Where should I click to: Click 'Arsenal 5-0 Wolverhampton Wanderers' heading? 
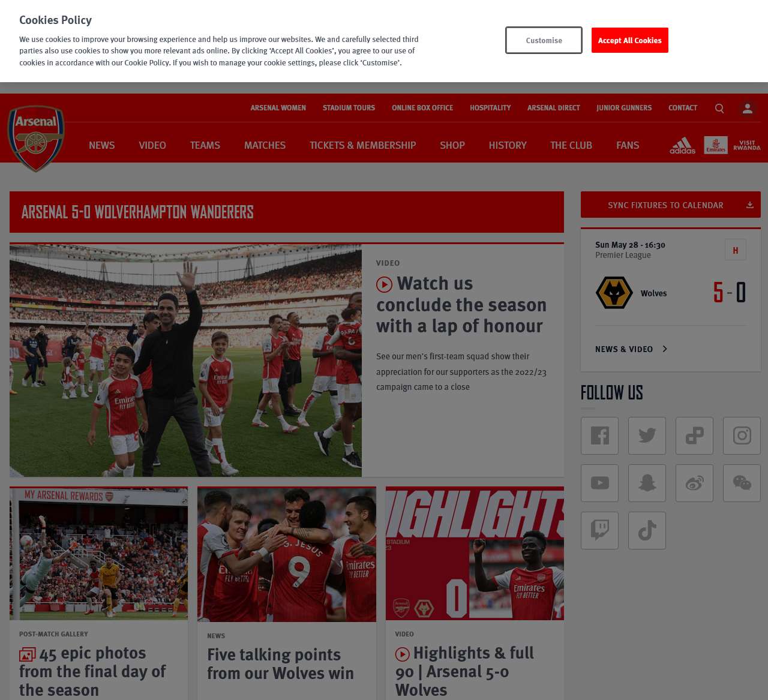tap(137, 212)
